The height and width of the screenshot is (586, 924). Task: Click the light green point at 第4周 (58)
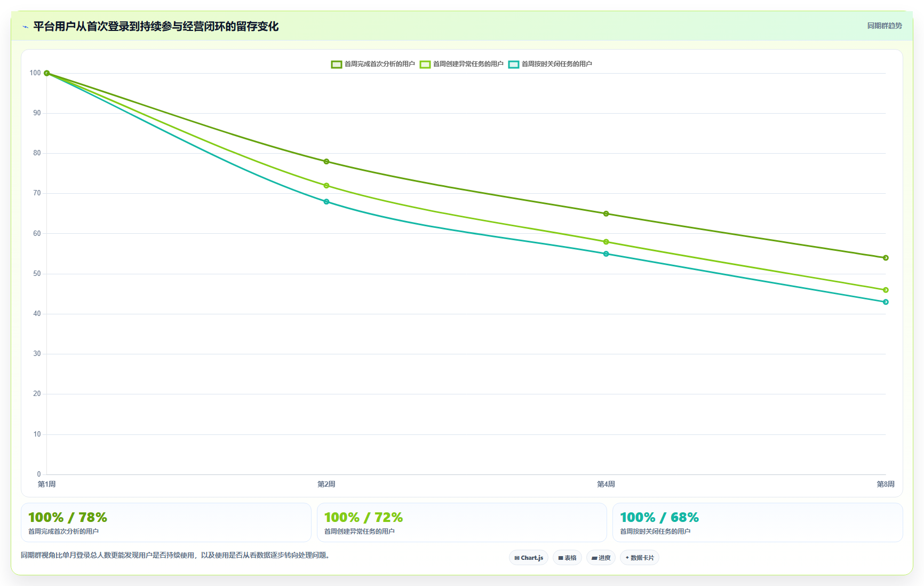[x=606, y=242]
